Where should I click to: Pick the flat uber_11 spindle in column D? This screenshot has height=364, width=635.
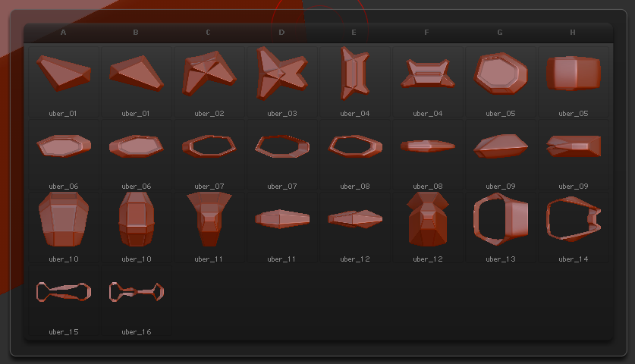pyautogui.click(x=282, y=227)
